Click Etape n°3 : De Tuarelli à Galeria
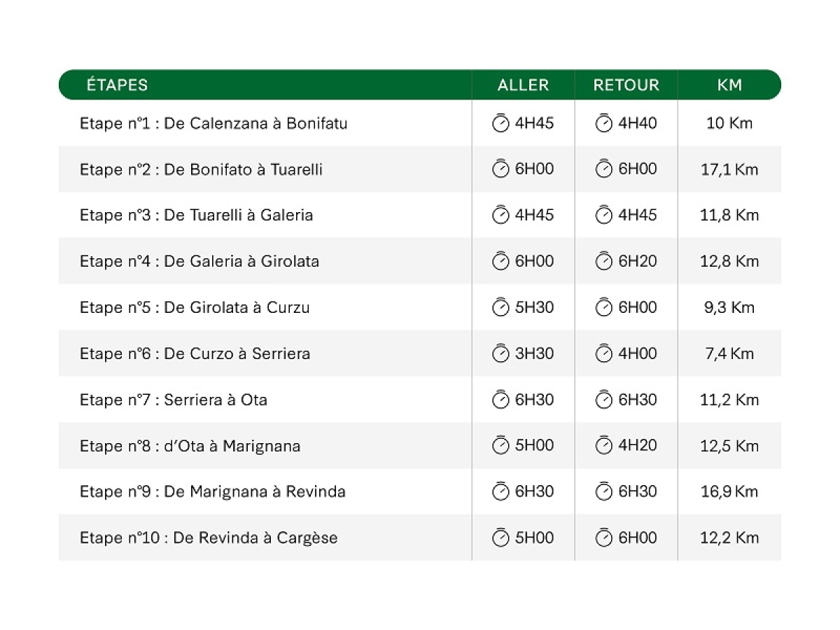The image size is (840, 630). [197, 215]
